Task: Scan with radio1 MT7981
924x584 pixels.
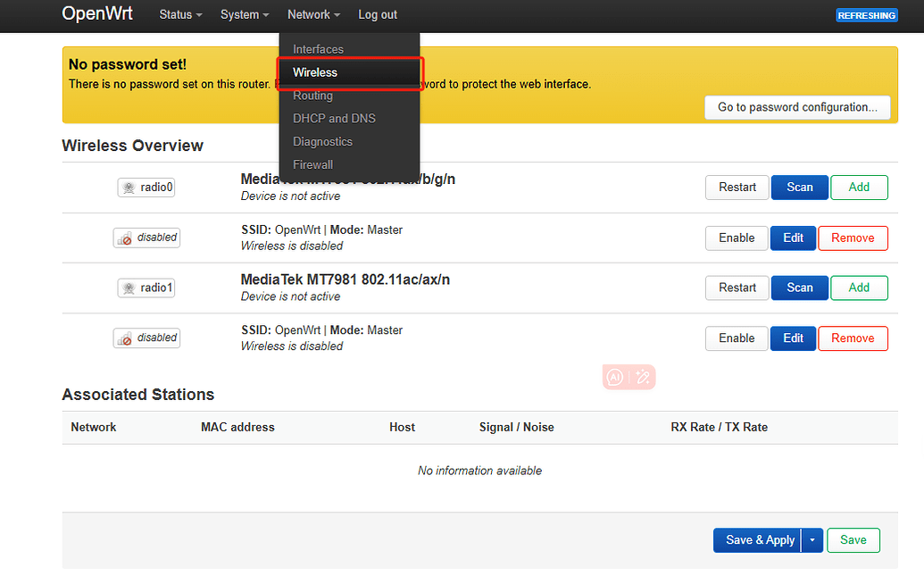Action: click(800, 288)
